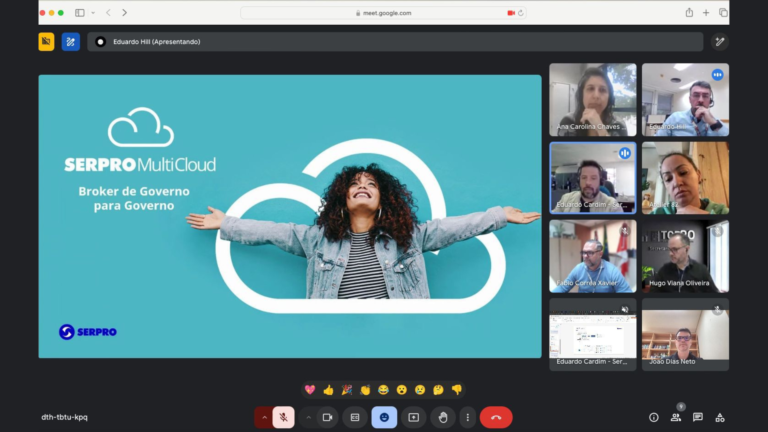Toggle microphone mute button
The width and height of the screenshot is (768, 432).
pyautogui.click(x=284, y=417)
